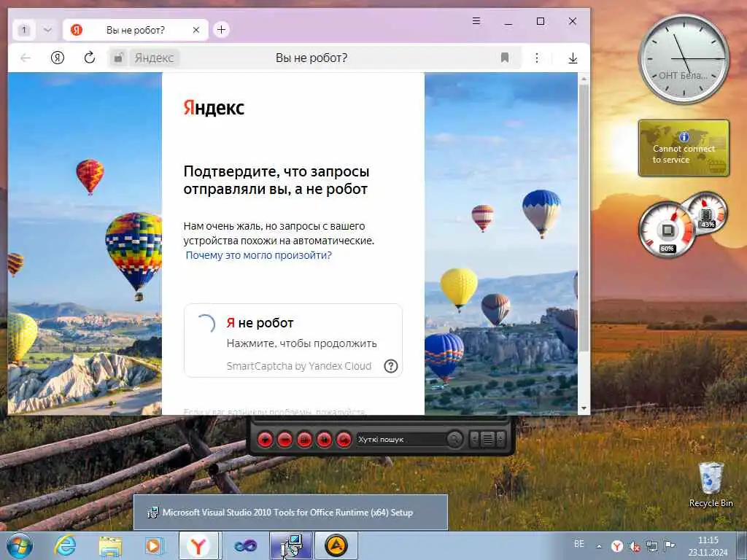Open the Yandex home 'Я' button in toolbar
The width and height of the screenshot is (747, 560).
coord(58,58)
